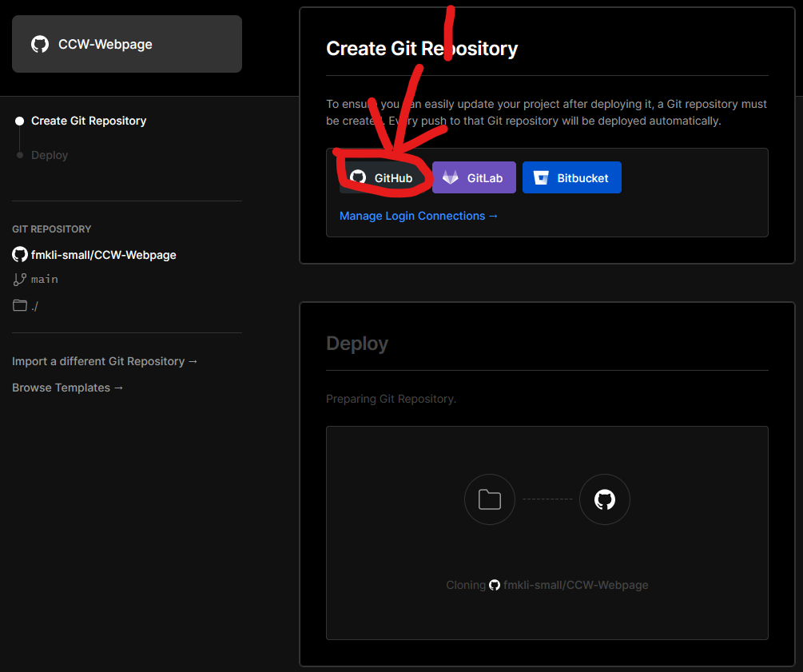Viewport: 803px width, 672px height.
Task: Click GitHub logo in CCW-Webpage card
Action: coord(40,44)
